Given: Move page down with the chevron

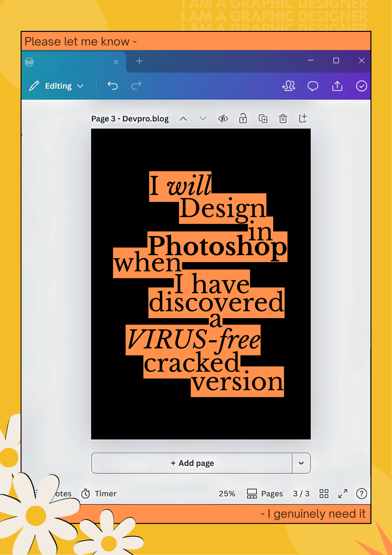Looking at the screenshot, I should coord(203,119).
